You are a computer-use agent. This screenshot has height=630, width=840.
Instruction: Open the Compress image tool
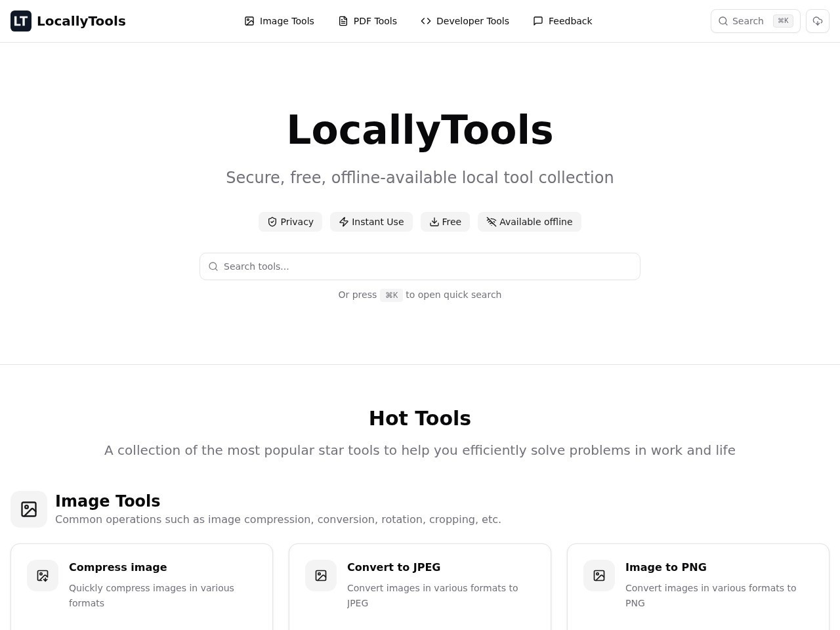142,587
